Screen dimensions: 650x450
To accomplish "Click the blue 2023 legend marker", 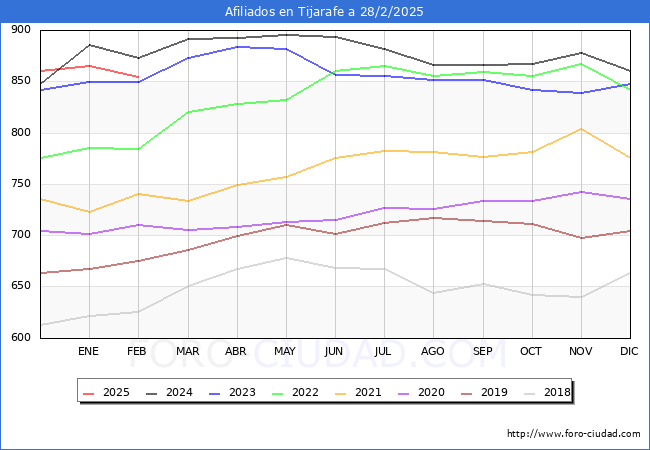I will [215, 393].
